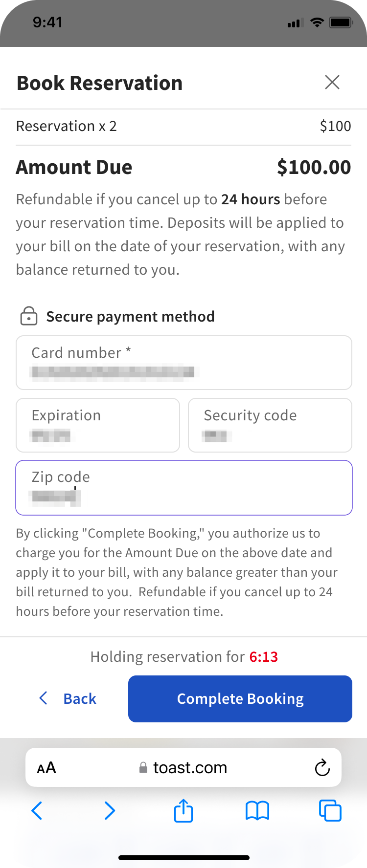The width and height of the screenshot is (367, 868).
Task: Go back using the Back link
Action: point(79,699)
